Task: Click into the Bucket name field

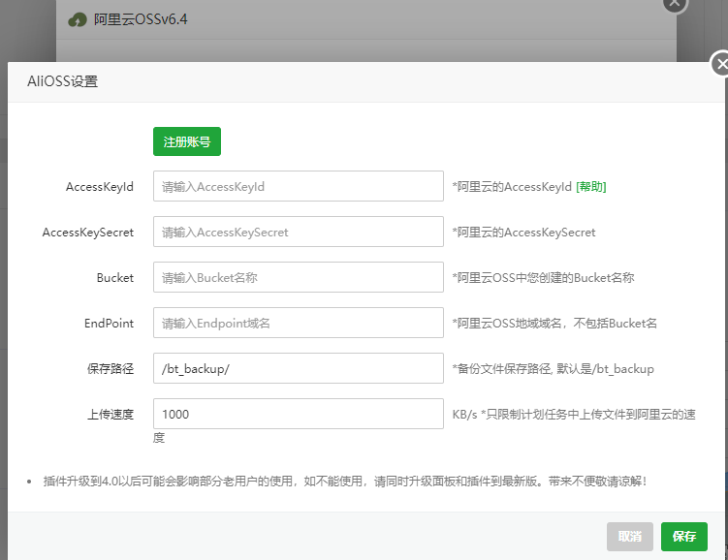Action: pos(298,277)
